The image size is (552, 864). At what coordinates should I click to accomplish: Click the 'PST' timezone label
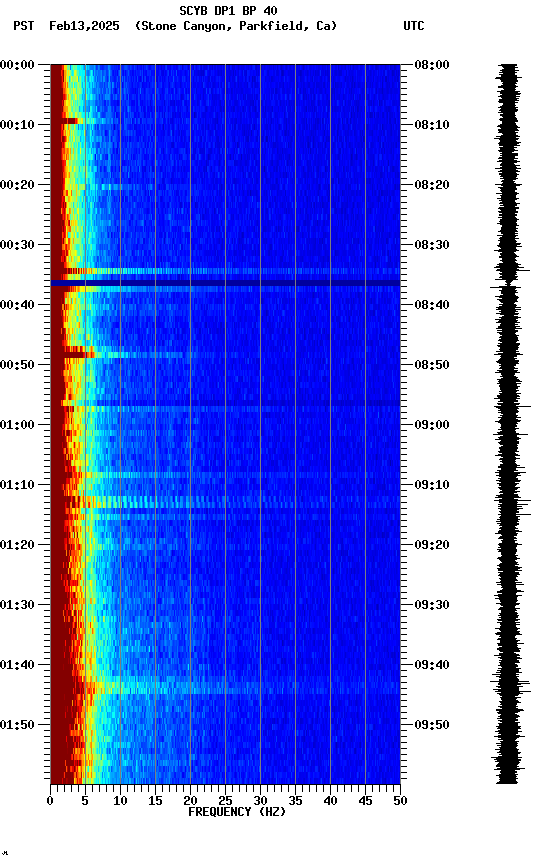click(x=24, y=26)
